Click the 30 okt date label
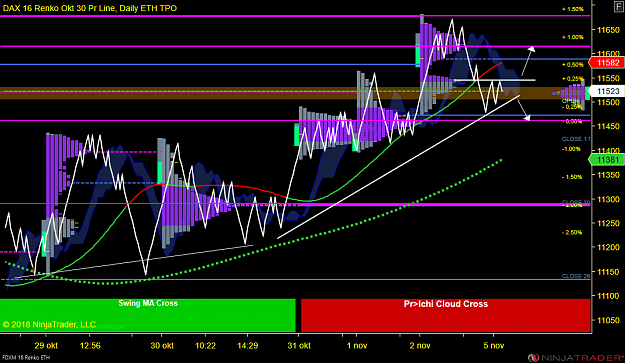This screenshot has height=363, width=625. point(162,345)
